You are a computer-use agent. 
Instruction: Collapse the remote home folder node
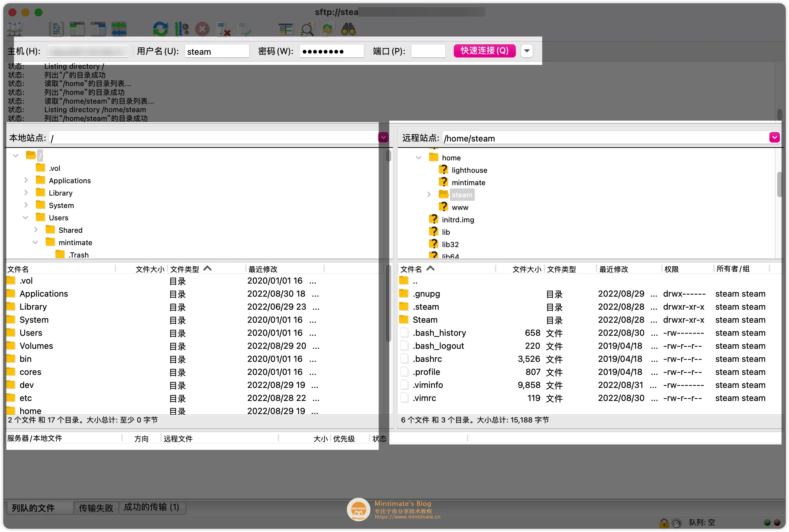[418, 158]
